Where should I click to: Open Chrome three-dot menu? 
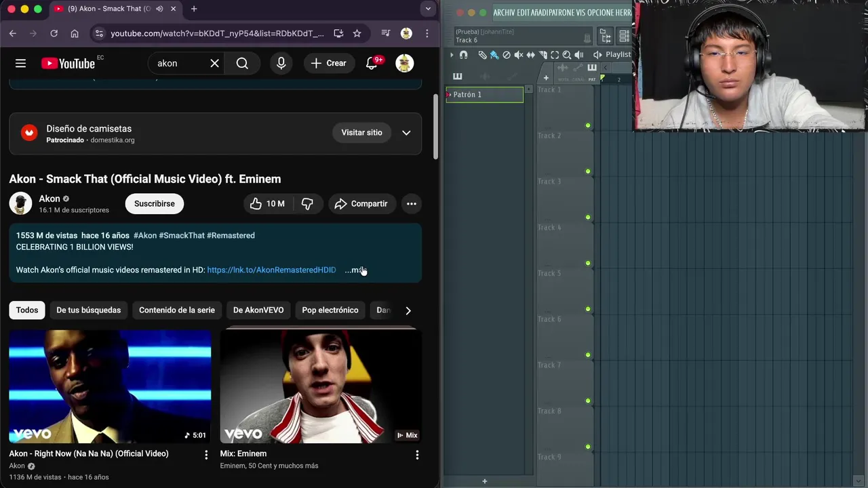pyautogui.click(x=427, y=33)
